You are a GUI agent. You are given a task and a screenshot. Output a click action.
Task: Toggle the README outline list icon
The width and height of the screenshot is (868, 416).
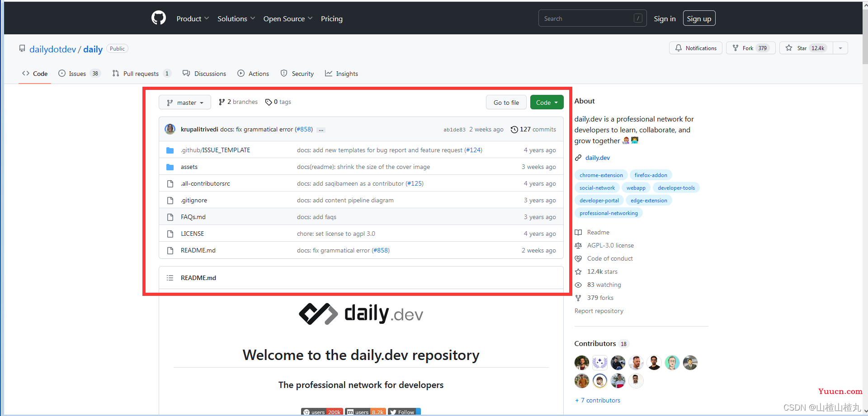[x=170, y=278]
